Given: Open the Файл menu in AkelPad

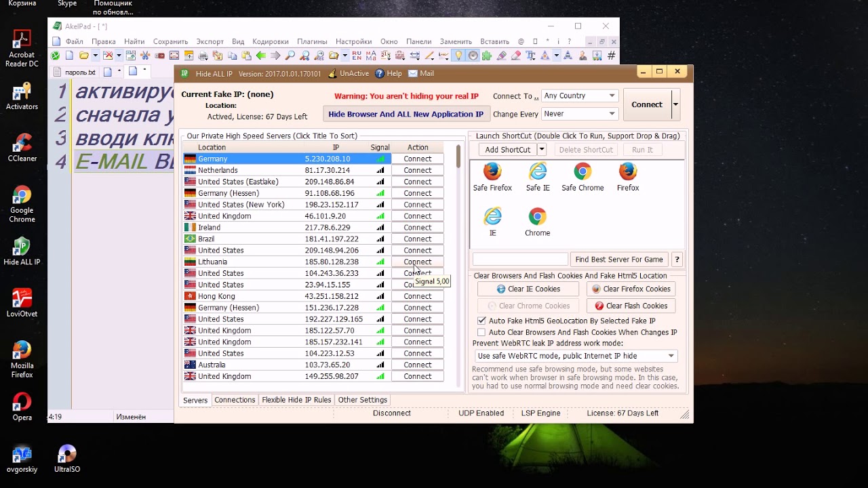Looking at the screenshot, I should point(75,41).
